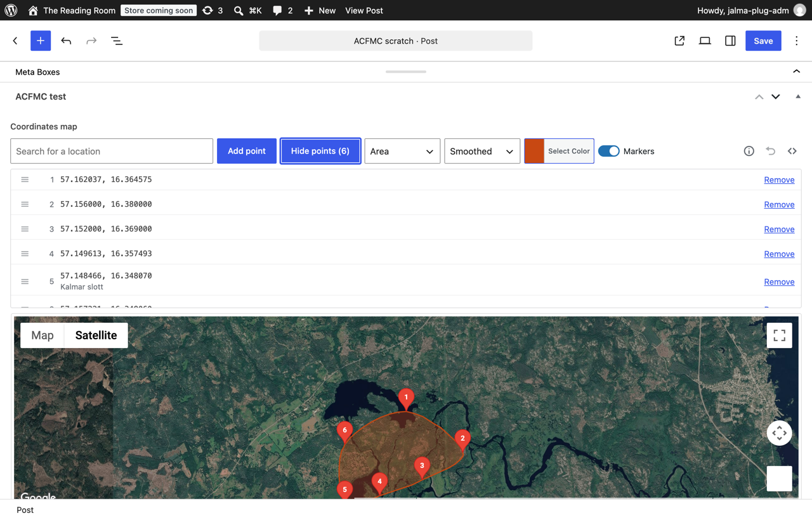This screenshot has width=812, height=520.
Task: Click the orange color swatch
Action: pos(534,151)
